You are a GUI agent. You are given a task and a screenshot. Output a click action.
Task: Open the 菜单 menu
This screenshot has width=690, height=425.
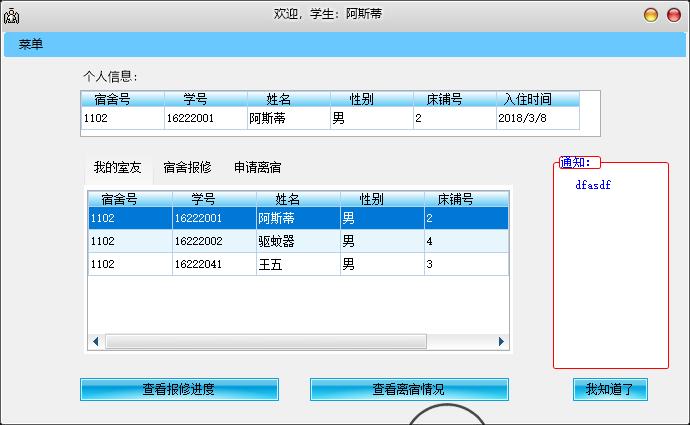point(30,44)
